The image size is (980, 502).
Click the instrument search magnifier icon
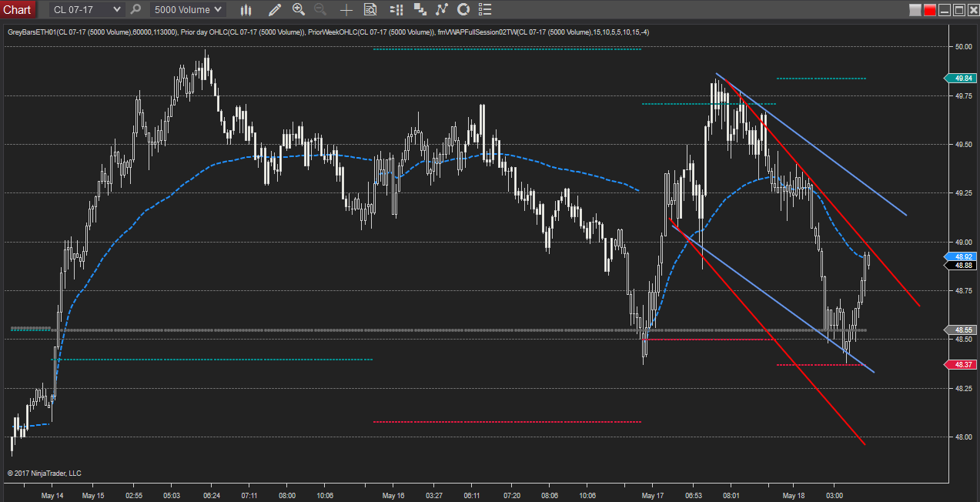tap(135, 9)
